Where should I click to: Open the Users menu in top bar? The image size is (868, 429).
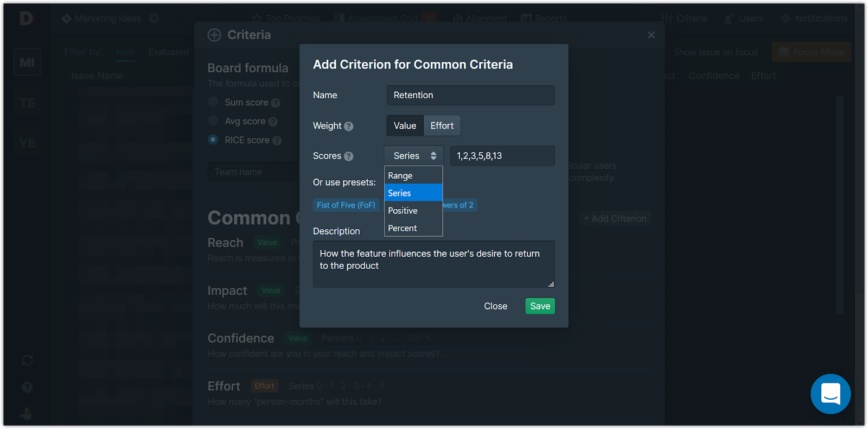[x=744, y=18]
